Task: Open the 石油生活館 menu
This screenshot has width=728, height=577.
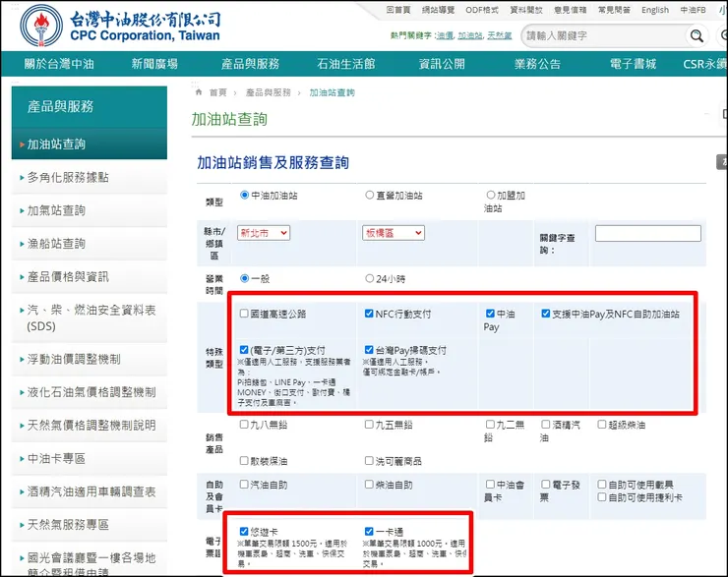Action: [x=346, y=64]
